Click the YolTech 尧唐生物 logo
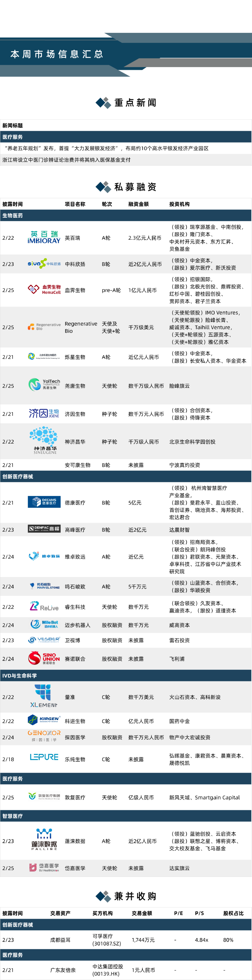Screen dimensions: 252x980 (44, 385)
